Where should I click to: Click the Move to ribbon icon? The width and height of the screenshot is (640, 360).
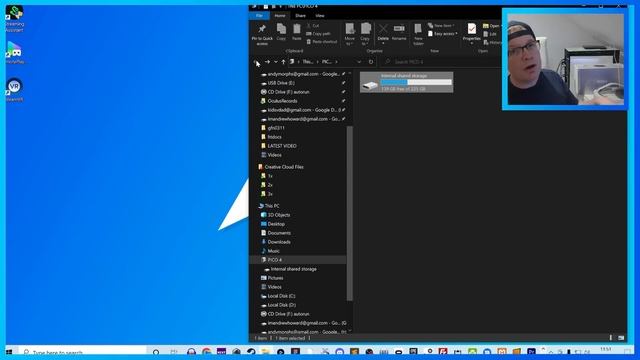coord(350,29)
